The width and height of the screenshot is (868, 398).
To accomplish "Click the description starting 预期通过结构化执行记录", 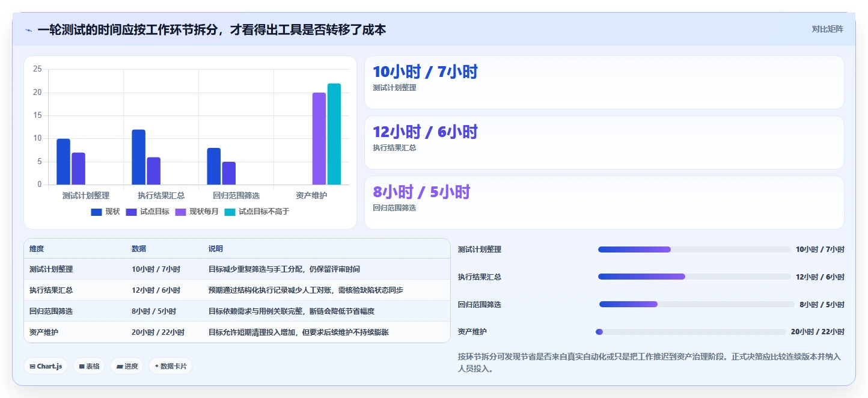I will coord(306,290).
